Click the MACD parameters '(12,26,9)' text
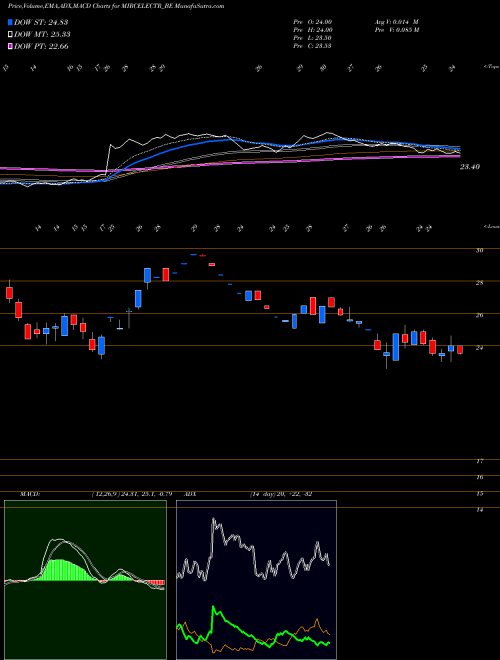 pos(106,494)
